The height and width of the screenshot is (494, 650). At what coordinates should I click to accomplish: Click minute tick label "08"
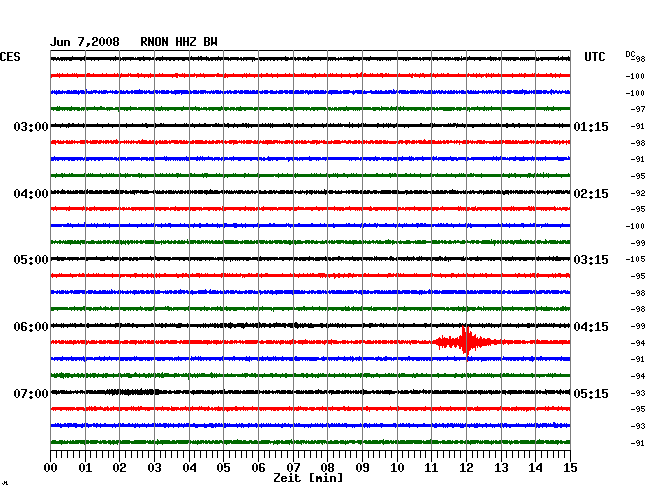coord(327,467)
